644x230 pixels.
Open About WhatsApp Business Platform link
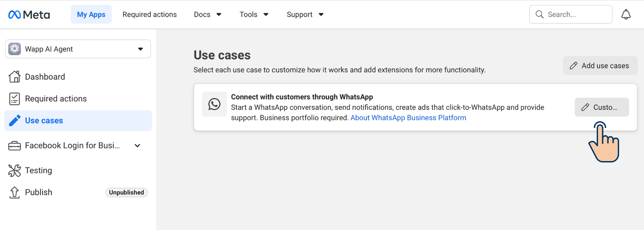[x=408, y=118]
